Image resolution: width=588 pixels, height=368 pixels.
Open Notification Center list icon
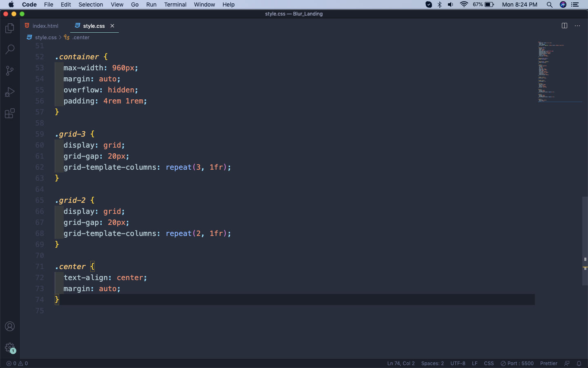(x=575, y=4)
